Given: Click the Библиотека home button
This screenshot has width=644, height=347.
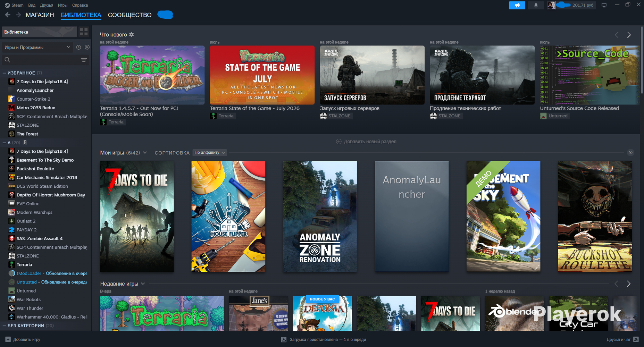Looking at the screenshot, I should (x=40, y=32).
